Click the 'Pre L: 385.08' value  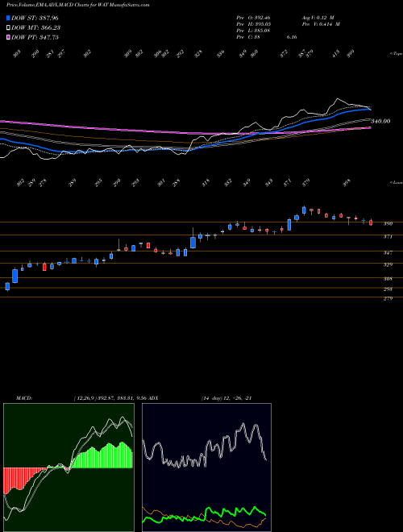click(253, 30)
